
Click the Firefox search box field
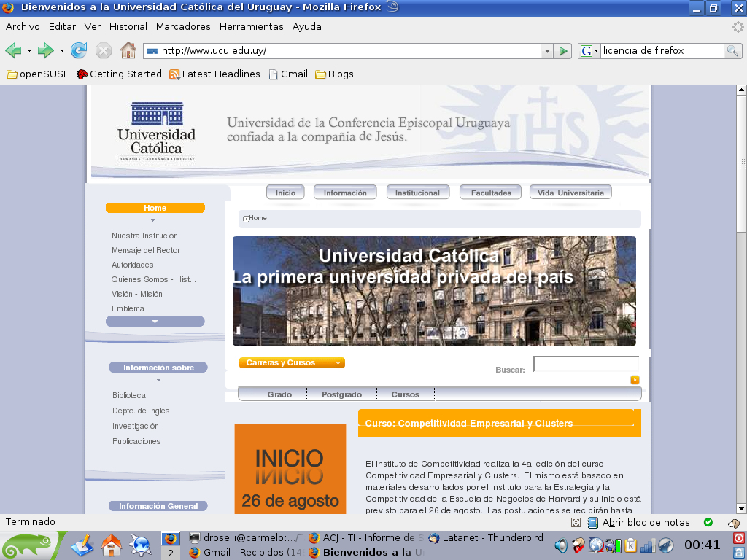[662, 51]
